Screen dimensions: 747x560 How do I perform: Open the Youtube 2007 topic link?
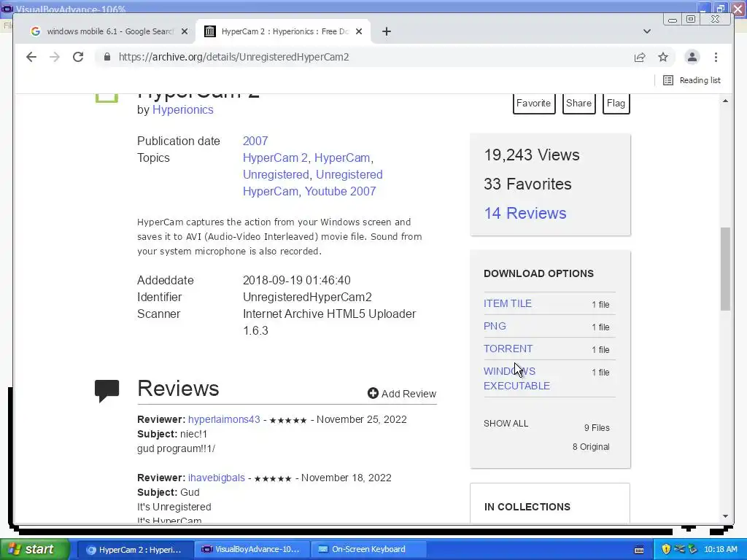point(340,191)
